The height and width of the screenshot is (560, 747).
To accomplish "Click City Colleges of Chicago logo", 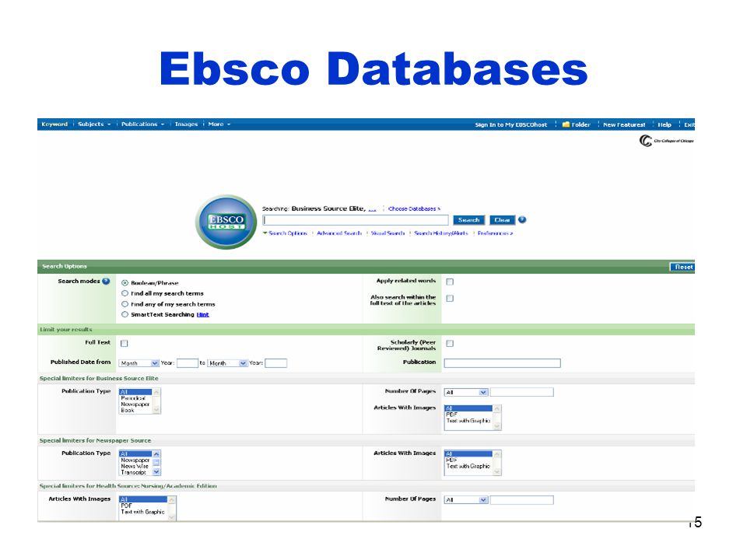I will 667,141.
